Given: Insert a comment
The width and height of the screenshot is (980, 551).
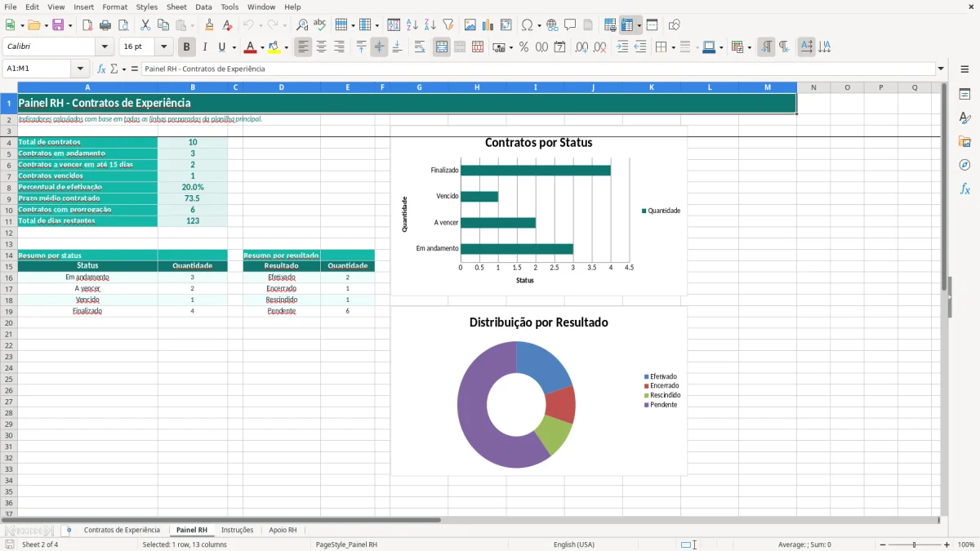Looking at the screenshot, I should (x=570, y=25).
